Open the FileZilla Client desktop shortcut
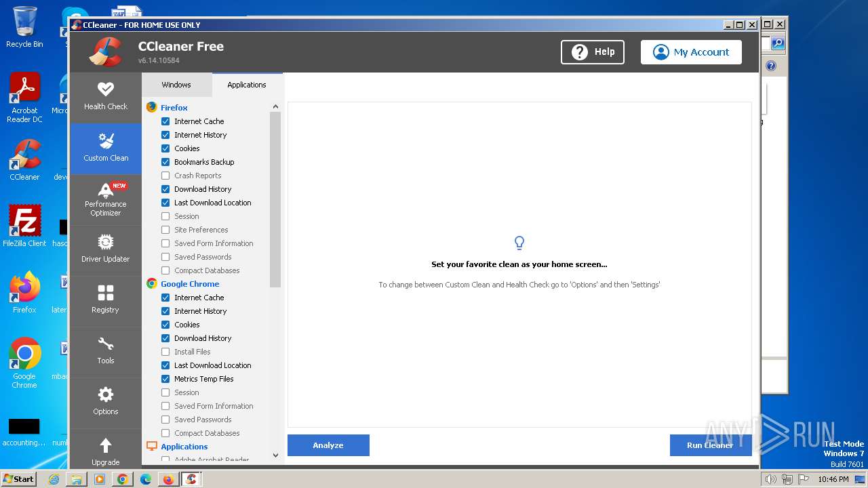868x488 pixels. click(24, 226)
